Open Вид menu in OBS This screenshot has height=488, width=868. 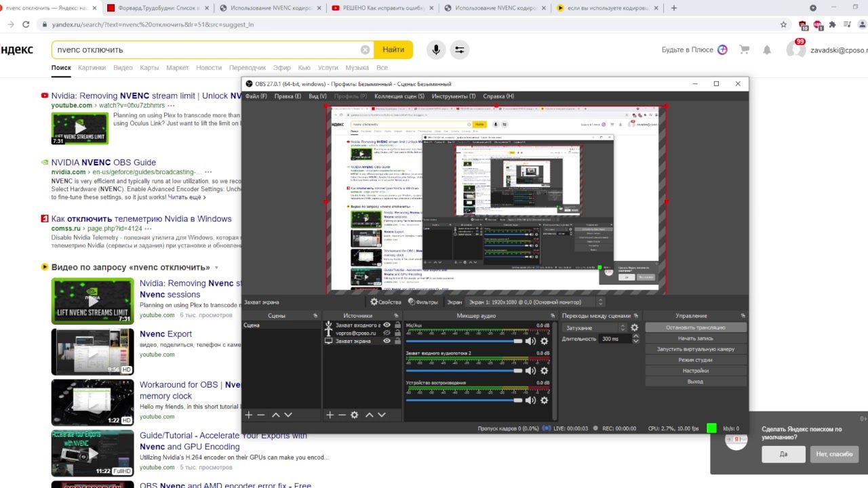(317, 96)
